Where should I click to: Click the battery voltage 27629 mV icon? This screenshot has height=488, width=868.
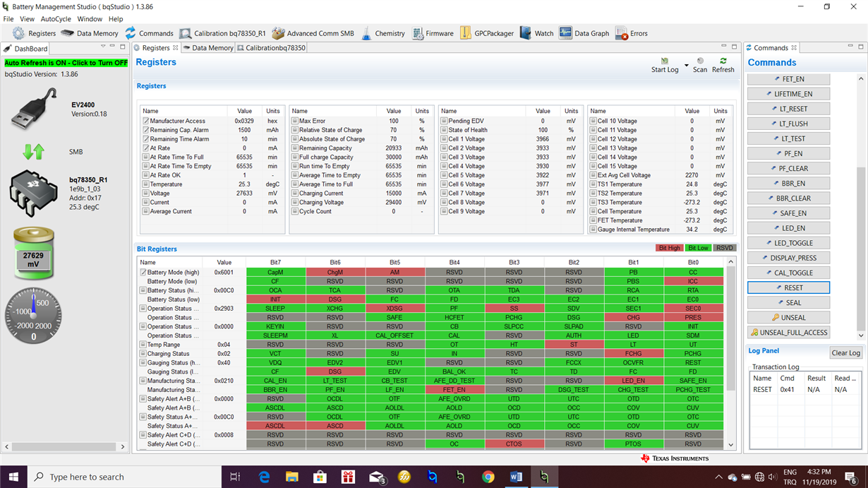(34, 252)
